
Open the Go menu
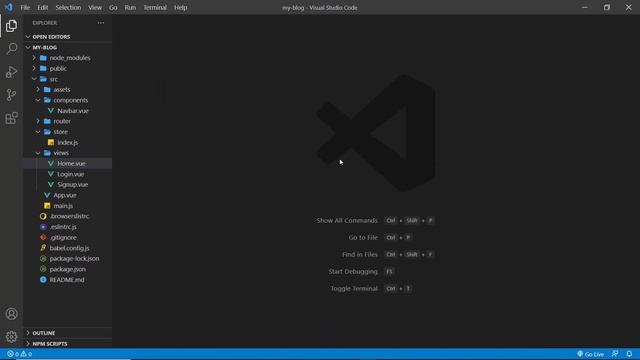(113, 7)
